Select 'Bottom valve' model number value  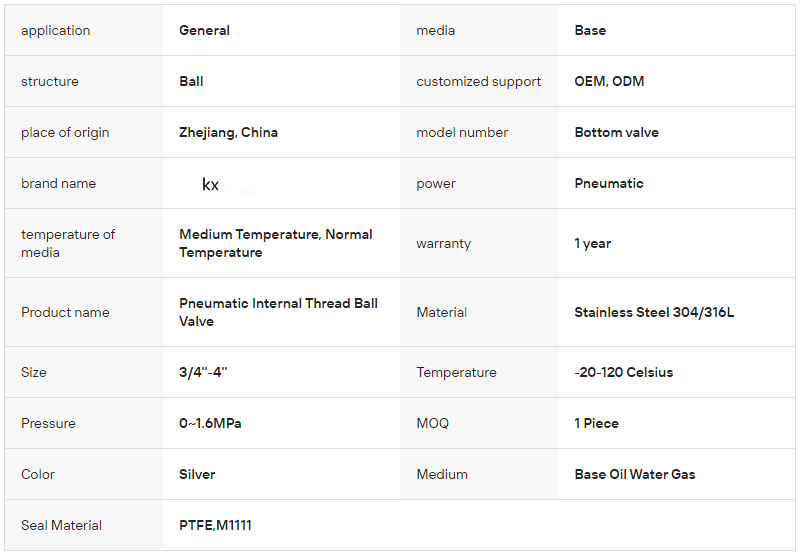point(616,133)
